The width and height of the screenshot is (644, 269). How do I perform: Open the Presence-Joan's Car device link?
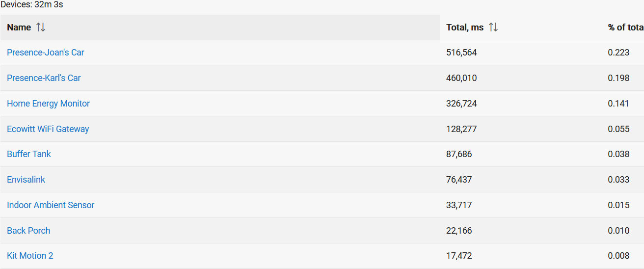coord(46,53)
